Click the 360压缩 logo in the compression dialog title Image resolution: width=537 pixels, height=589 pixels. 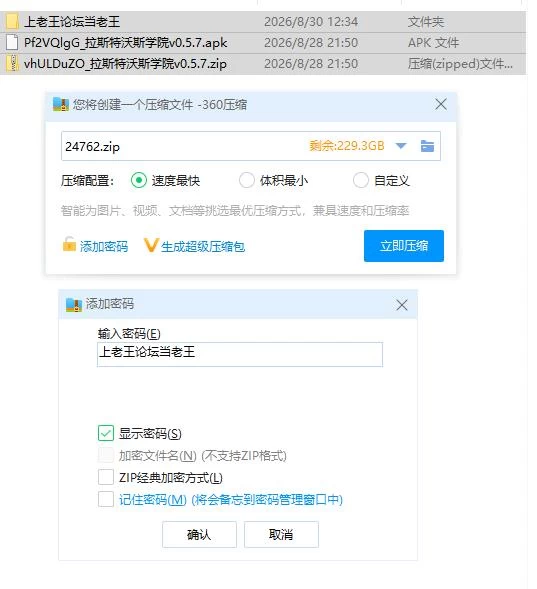tap(61, 104)
